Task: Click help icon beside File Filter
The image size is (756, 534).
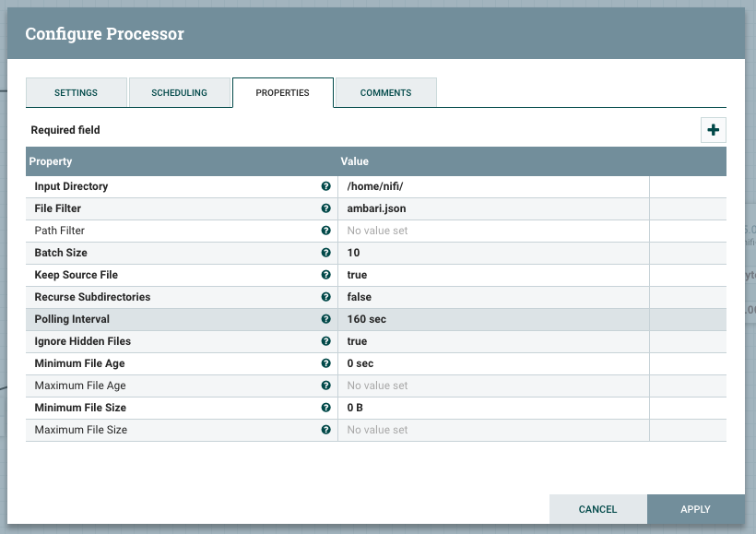Action: [325, 208]
